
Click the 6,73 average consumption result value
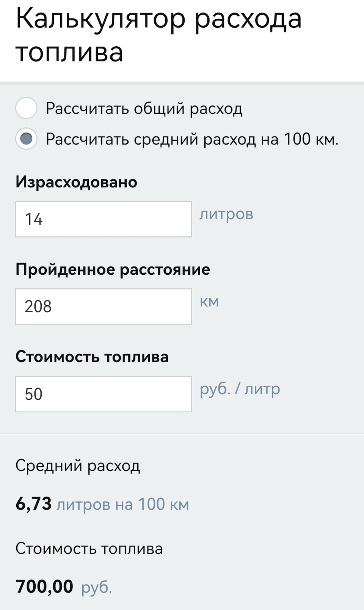(33, 504)
